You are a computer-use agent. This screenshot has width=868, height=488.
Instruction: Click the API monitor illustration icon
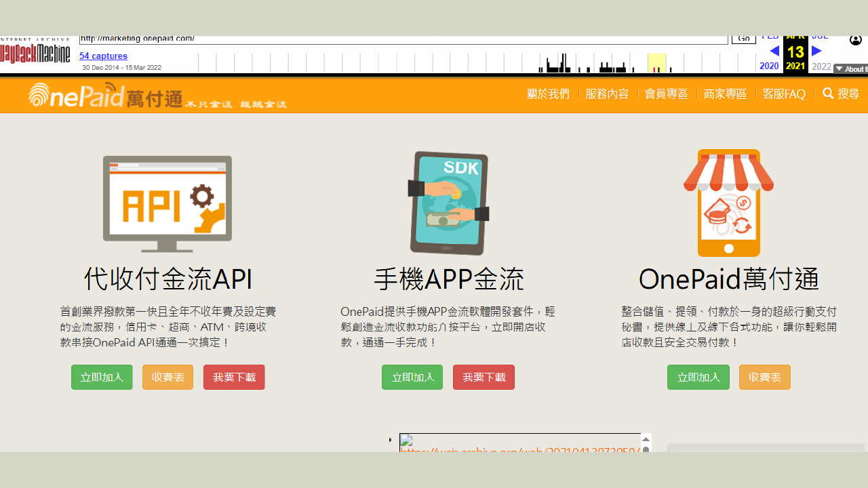167,203
